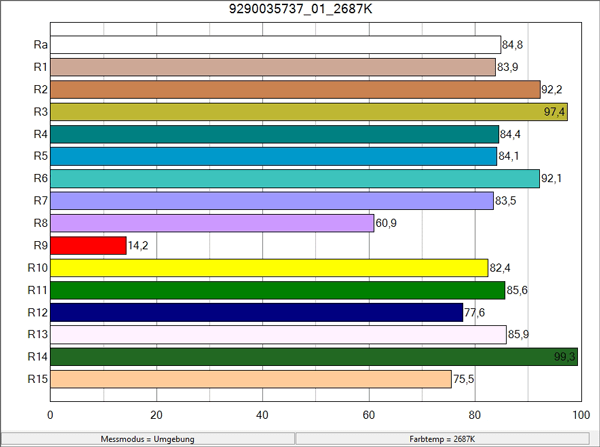The image size is (600, 447).
Task: Click the R2 axis label
Action: point(41,89)
